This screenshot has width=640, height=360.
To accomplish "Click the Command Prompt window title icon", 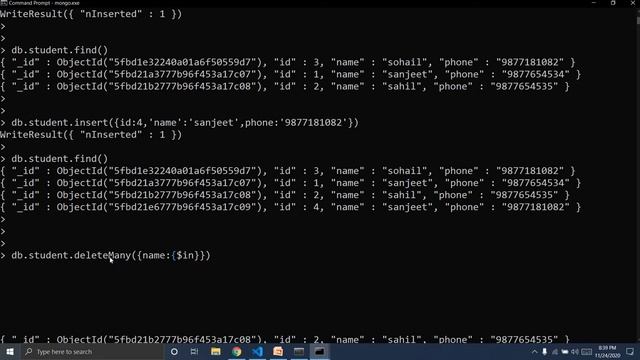I will [3, 3].
